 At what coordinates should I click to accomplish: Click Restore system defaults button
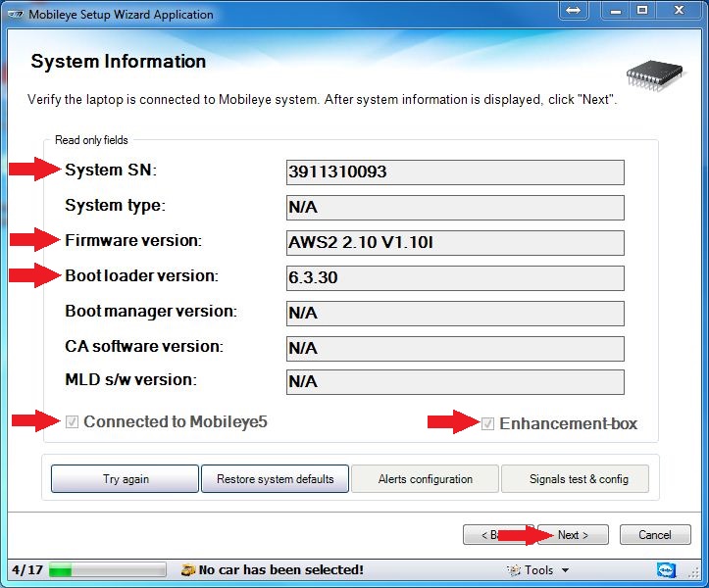(x=275, y=478)
